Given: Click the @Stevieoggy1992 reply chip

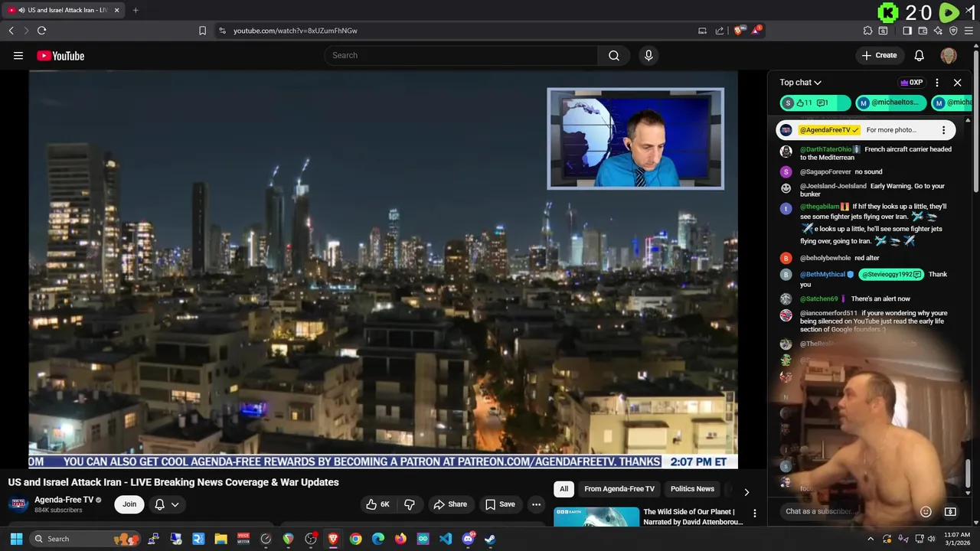Looking at the screenshot, I should point(891,274).
